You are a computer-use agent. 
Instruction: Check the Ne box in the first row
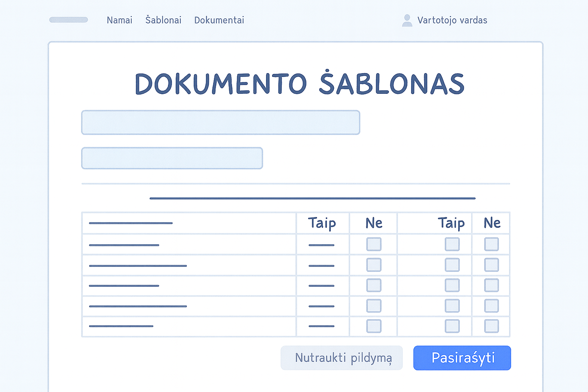point(374,244)
